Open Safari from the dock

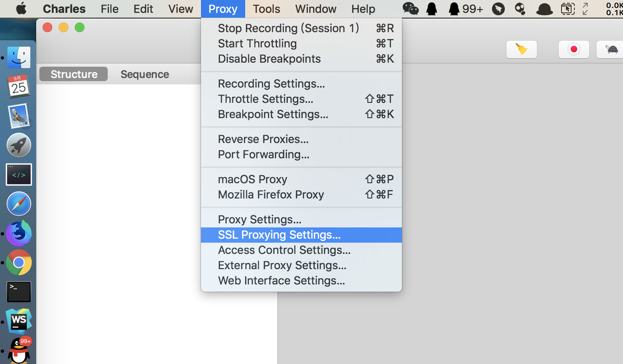click(x=19, y=204)
